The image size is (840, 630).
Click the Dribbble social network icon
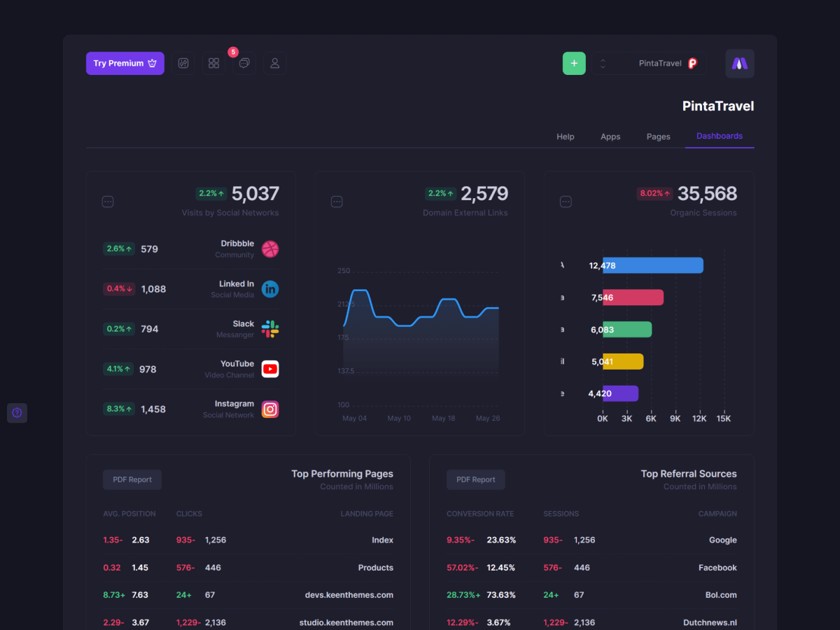pyautogui.click(x=270, y=248)
